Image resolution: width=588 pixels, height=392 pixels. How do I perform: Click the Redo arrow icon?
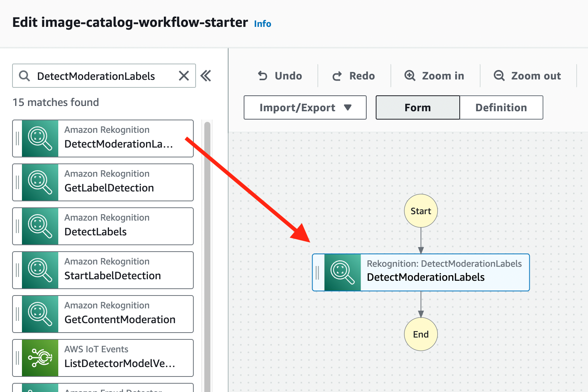coord(337,76)
